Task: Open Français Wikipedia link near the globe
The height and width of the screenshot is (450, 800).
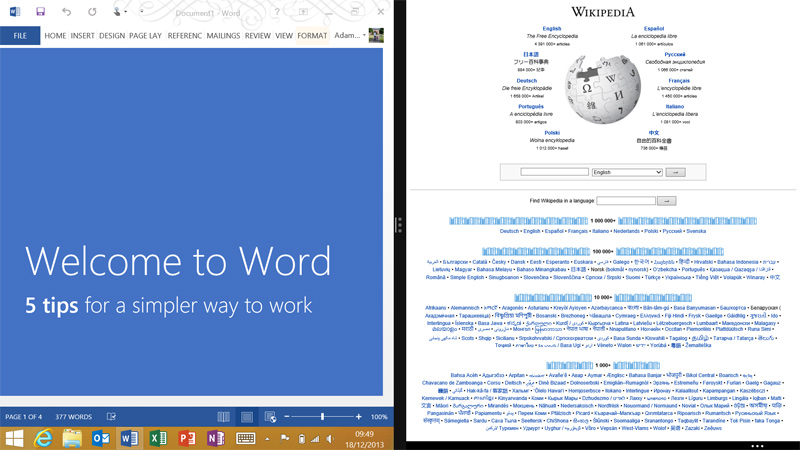Action: click(x=679, y=81)
